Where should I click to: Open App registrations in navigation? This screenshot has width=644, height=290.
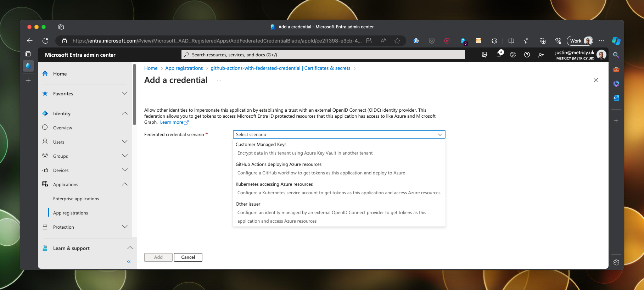click(71, 213)
